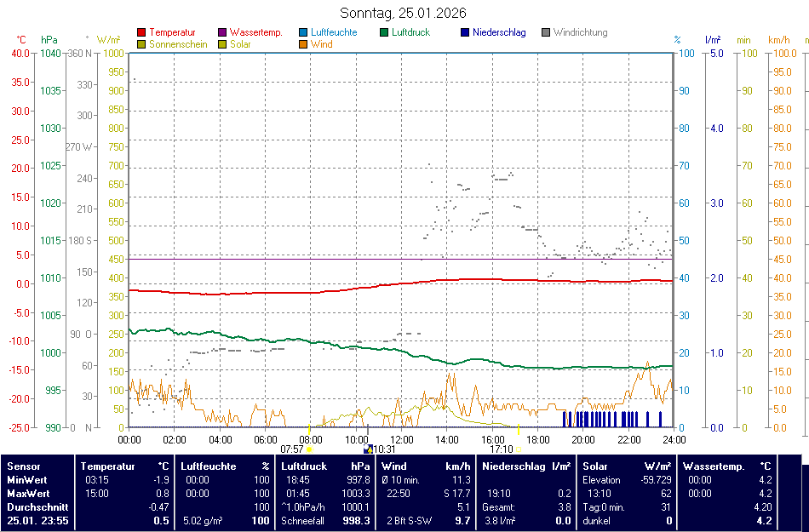
Task: Click the purple Wassertemp. legend square
Action: (222, 33)
